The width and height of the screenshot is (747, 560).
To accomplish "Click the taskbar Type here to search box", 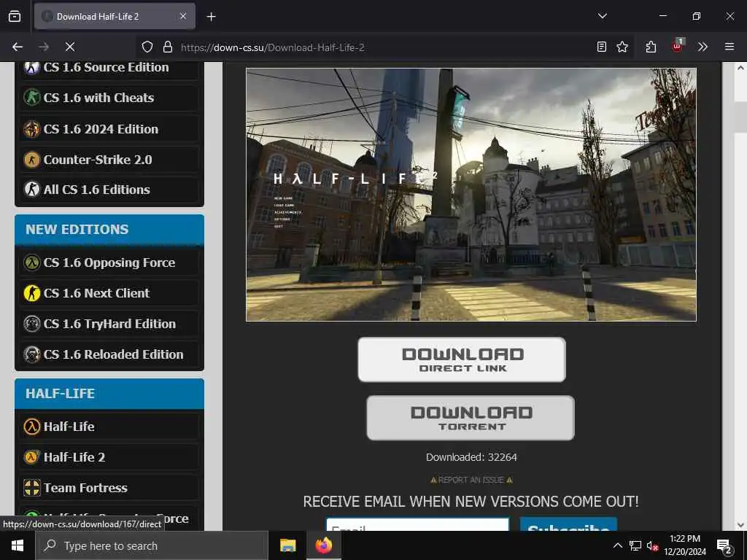I will tap(152, 545).
